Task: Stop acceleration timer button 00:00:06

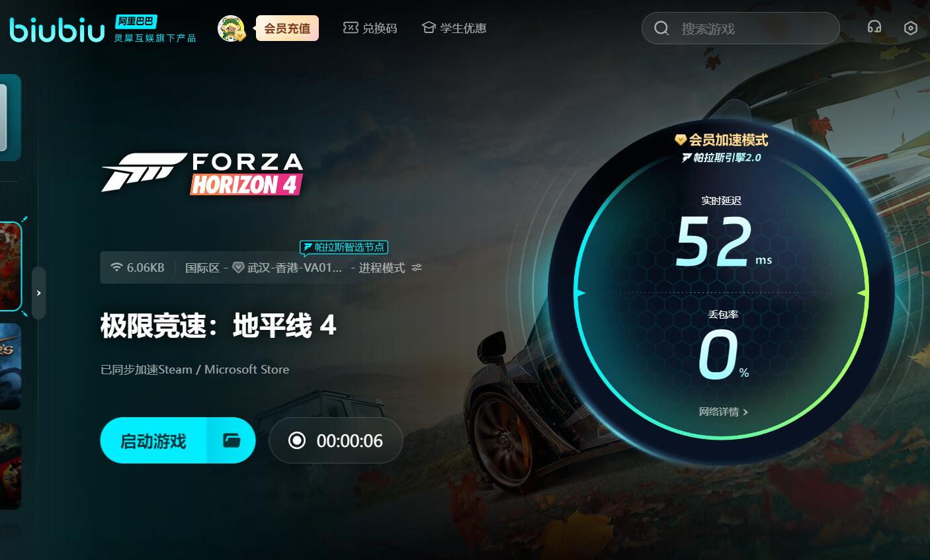Action: (x=336, y=440)
